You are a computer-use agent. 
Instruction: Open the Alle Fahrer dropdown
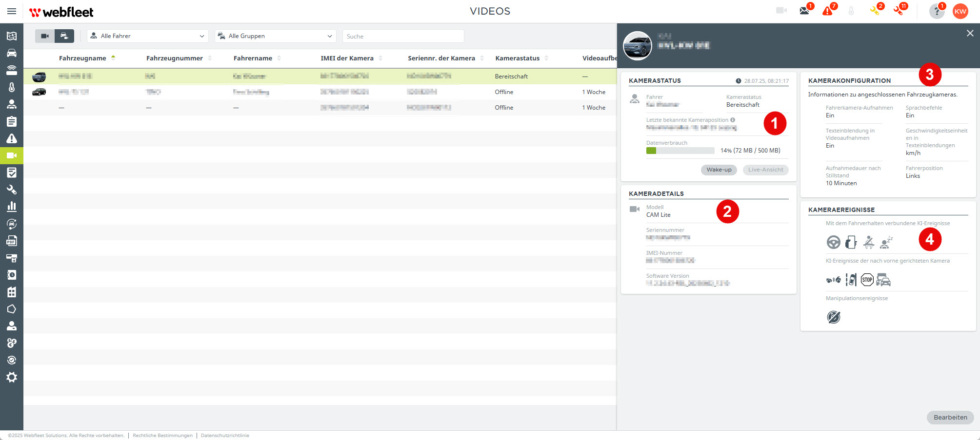pyautogui.click(x=147, y=36)
